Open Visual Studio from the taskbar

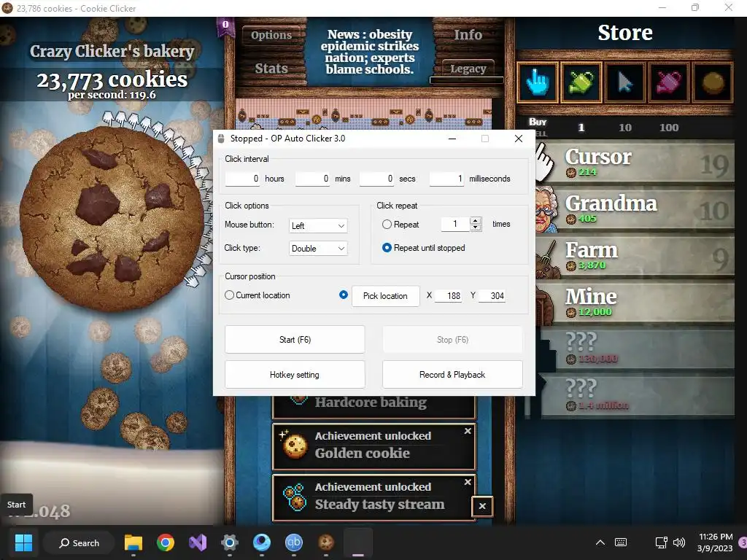pos(198,542)
